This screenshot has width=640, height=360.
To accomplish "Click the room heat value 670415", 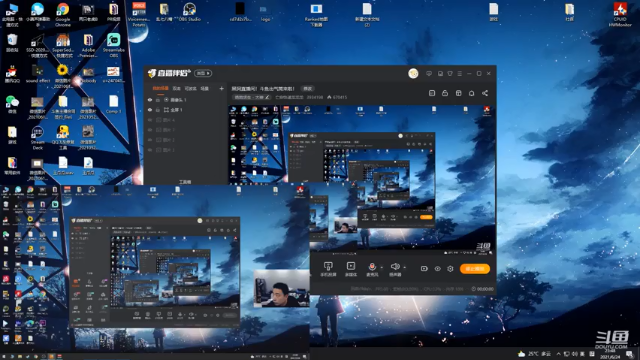I will click(x=337, y=97).
